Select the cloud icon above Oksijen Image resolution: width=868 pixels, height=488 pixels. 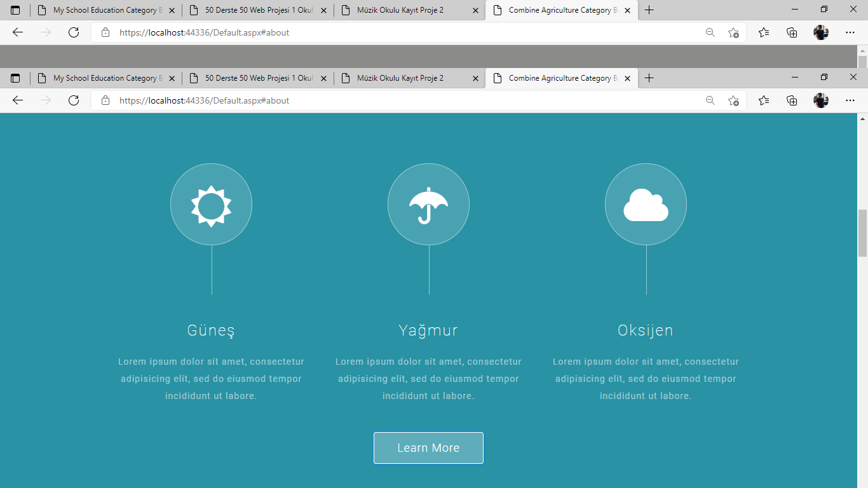pyautogui.click(x=646, y=204)
